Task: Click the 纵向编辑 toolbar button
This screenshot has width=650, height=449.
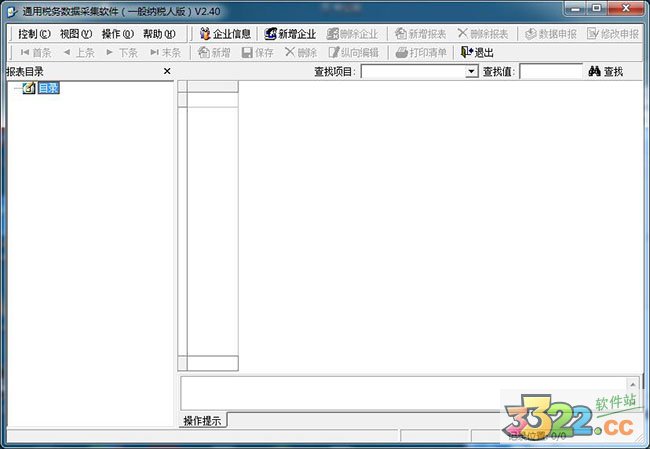Action: pos(354,52)
